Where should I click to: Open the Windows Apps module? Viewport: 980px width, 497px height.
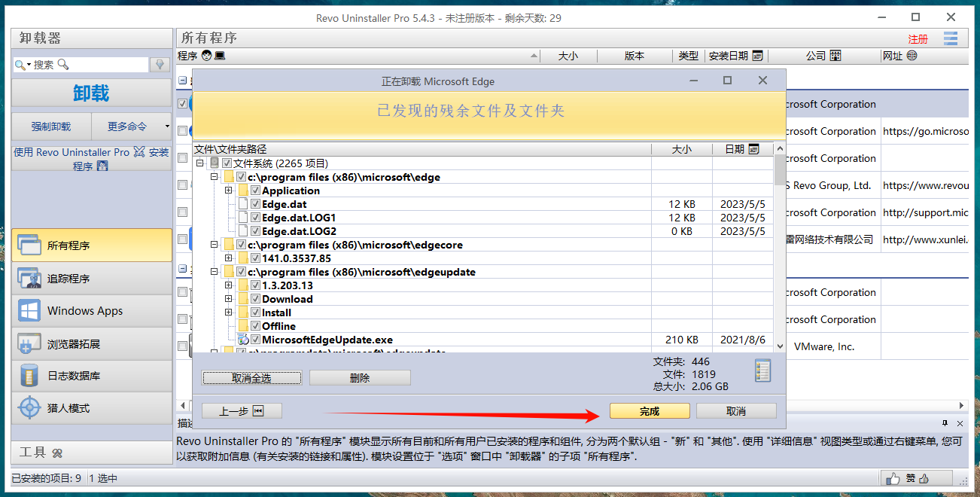point(91,311)
